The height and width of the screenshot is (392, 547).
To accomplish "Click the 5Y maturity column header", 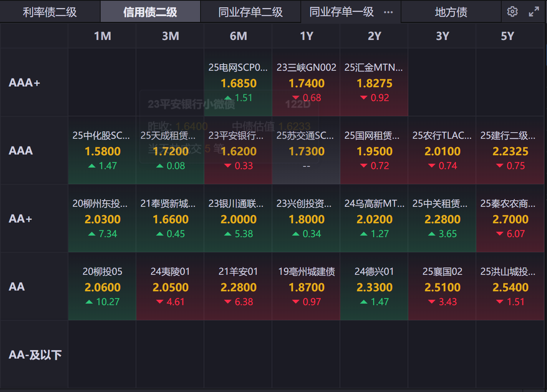I will 507,36.
